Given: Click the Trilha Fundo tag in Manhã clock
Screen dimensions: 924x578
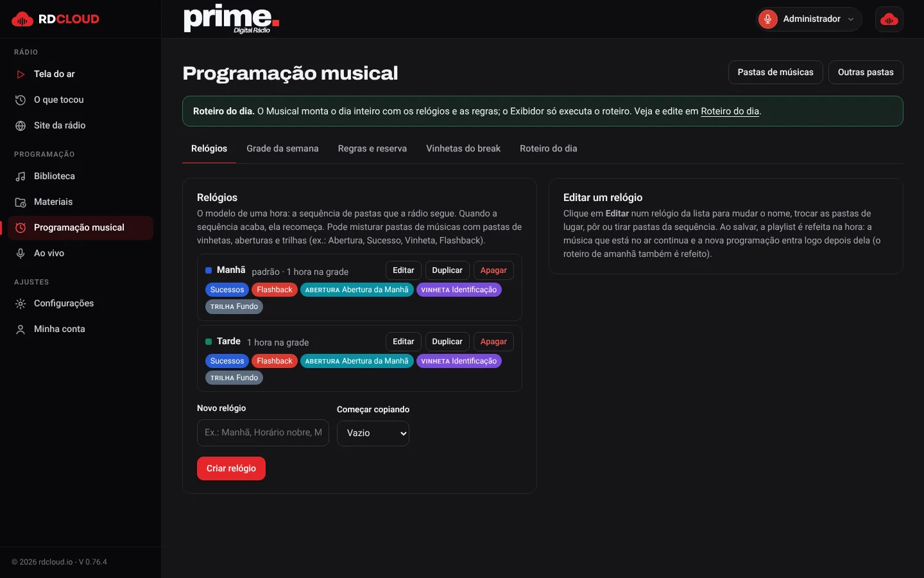Looking at the screenshot, I should (234, 306).
